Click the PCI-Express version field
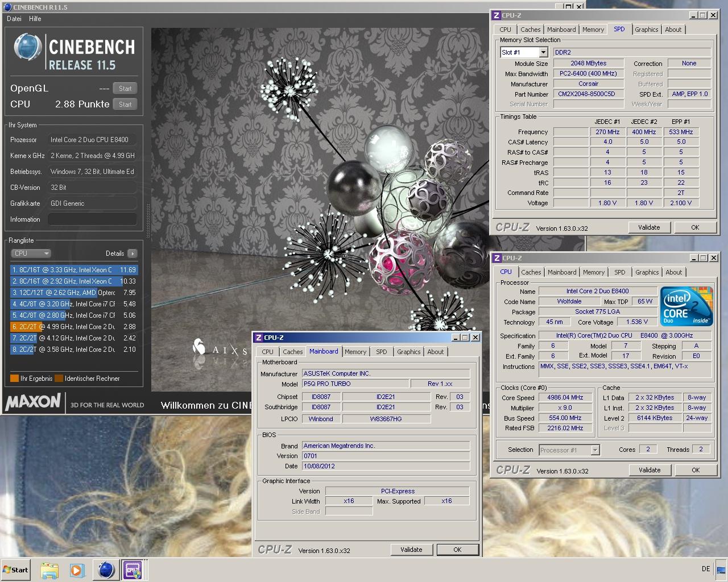728x582 pixels. click(398, 491)
